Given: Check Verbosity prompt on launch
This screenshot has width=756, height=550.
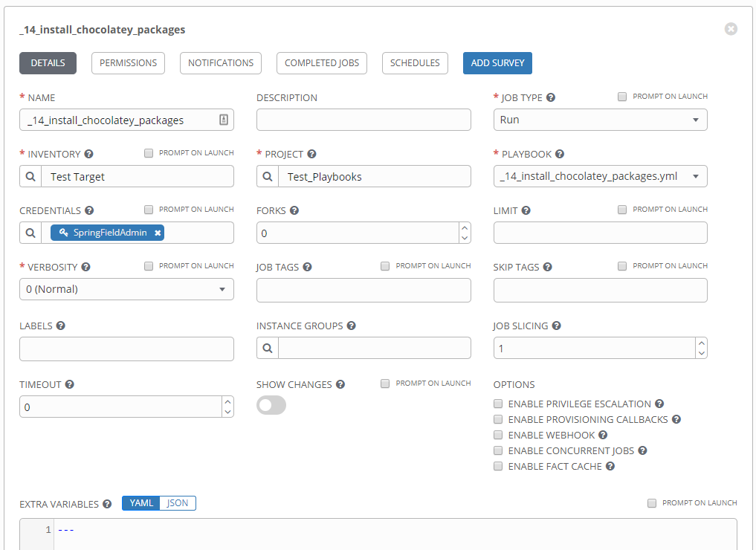Looking at the screenshot, I should point(149,265).
